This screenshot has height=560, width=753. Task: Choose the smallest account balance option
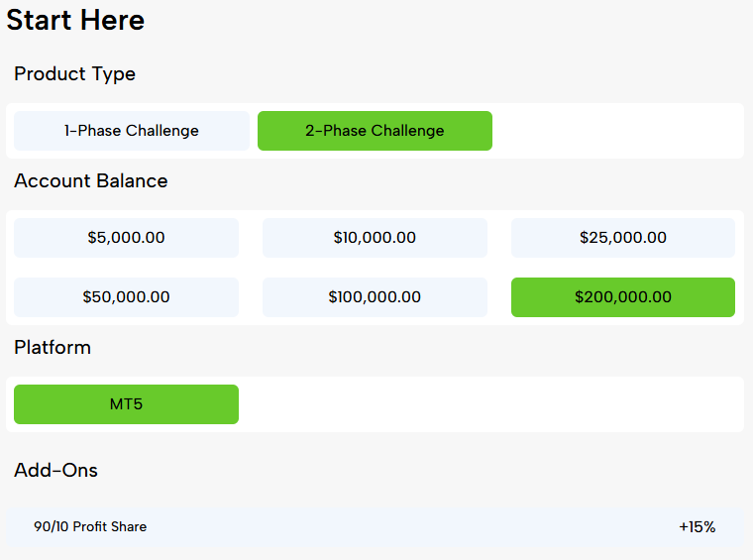pyautogui.click(x=126, y=238)
